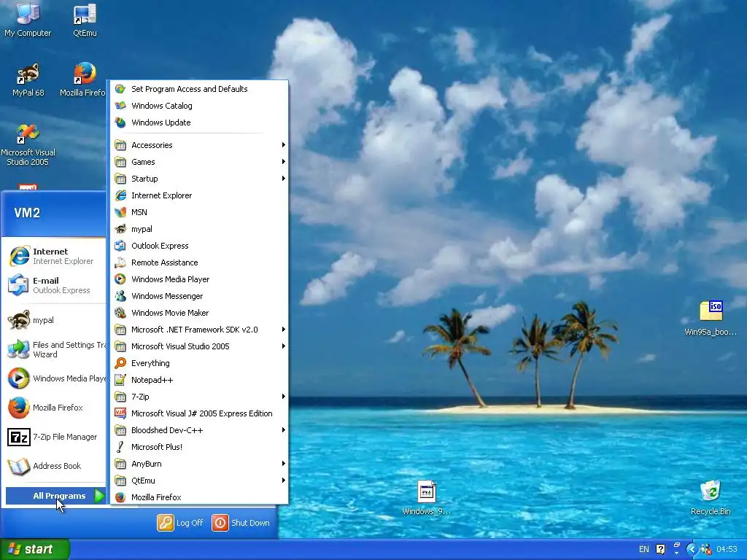Open E-mail Outlook Express pinned entry
Image resolution: width=747 pixels, height=560 pixels.
click(54, 285)
